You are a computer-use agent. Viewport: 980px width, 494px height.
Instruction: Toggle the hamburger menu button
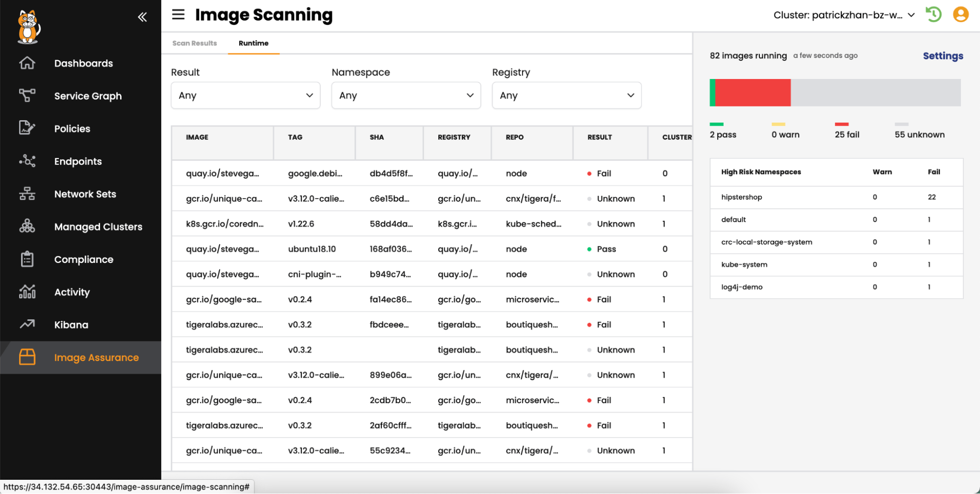[178, 15]
